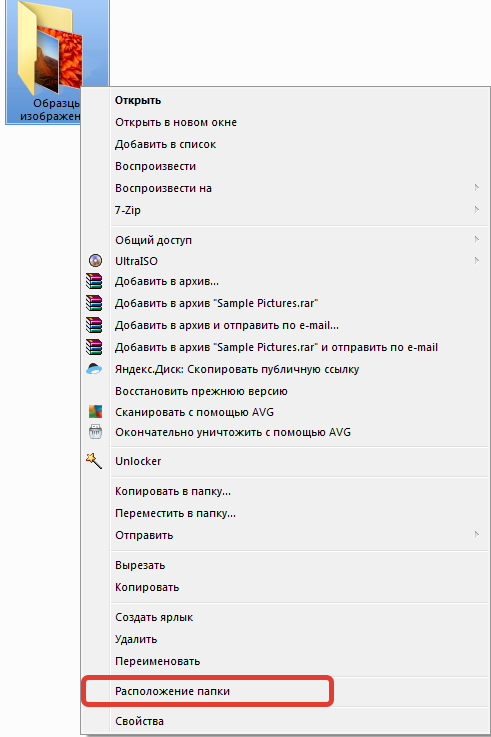Select 'Сканировать с помощью AVG'
Viewport: 491px width, 737px height.
click(285, 412)
